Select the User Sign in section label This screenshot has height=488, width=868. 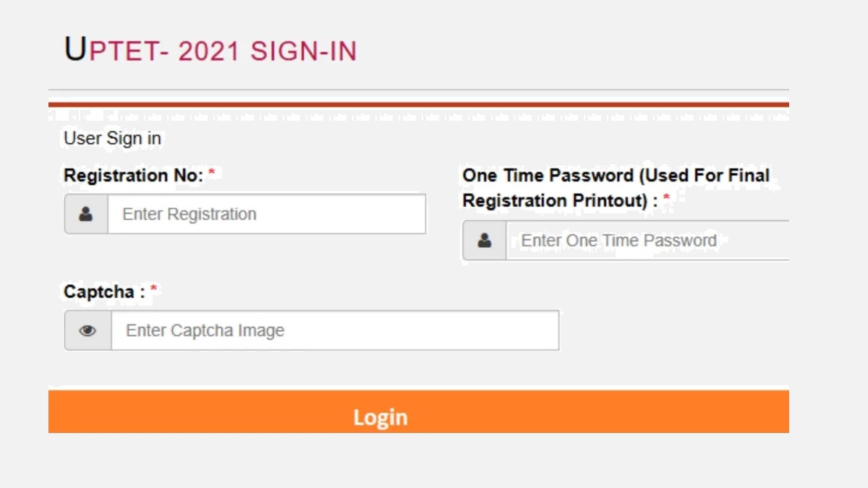[x=113, y=137]
